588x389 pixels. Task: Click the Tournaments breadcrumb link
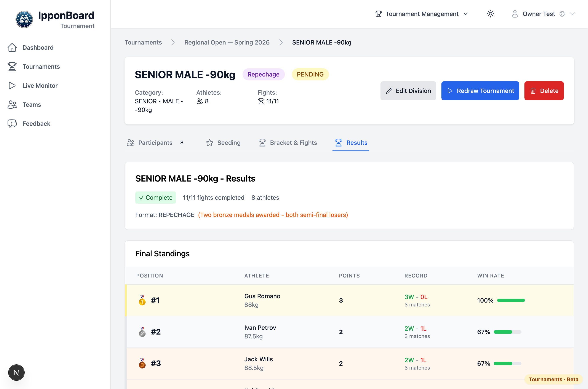click(x=143, y=42)
